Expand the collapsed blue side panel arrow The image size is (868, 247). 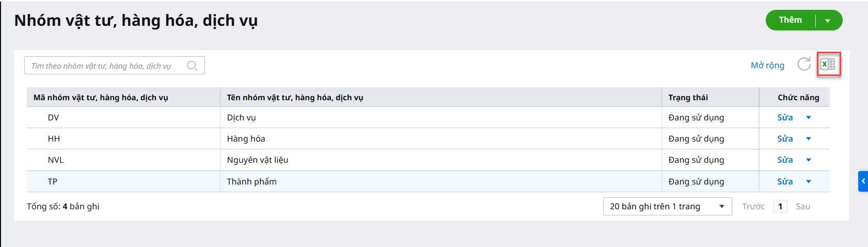pyautogui.click(x=863, y=181)
